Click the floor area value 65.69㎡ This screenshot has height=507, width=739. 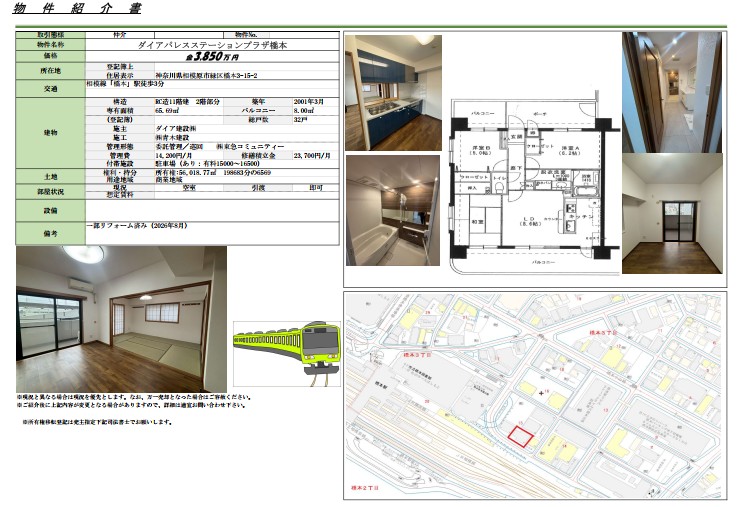167,111
